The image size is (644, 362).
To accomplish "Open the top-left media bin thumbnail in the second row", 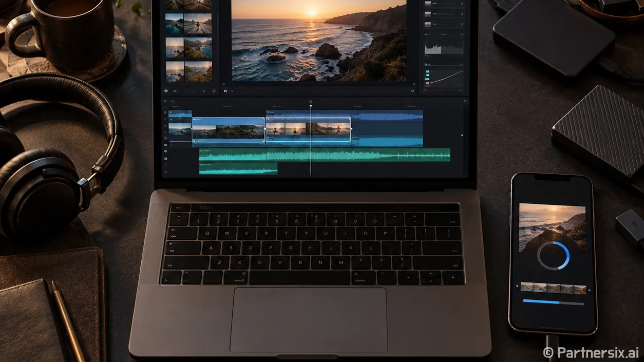I will 174,24.
